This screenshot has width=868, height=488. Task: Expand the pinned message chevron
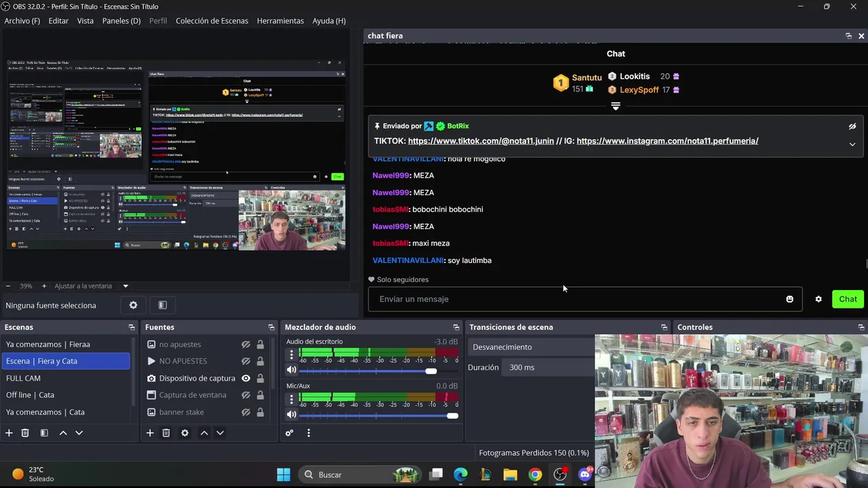coord(852,144)
